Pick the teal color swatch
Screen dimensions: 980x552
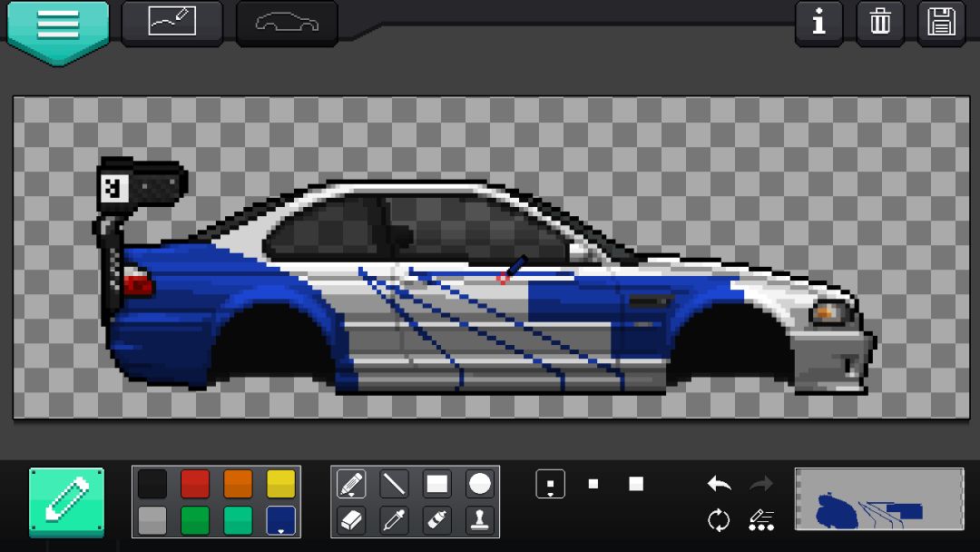coord(238,520)
